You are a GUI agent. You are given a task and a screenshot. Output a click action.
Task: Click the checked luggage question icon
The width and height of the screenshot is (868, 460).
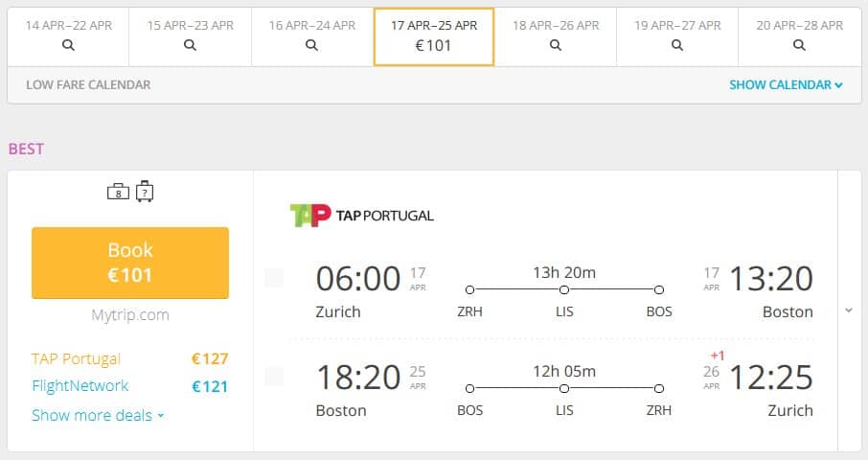145,192
